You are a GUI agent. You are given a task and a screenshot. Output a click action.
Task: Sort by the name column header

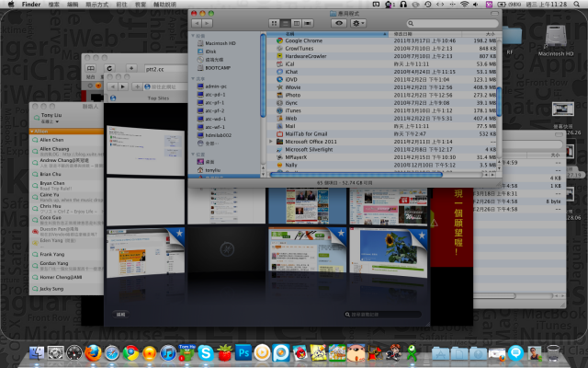click(x=327, y=34)
